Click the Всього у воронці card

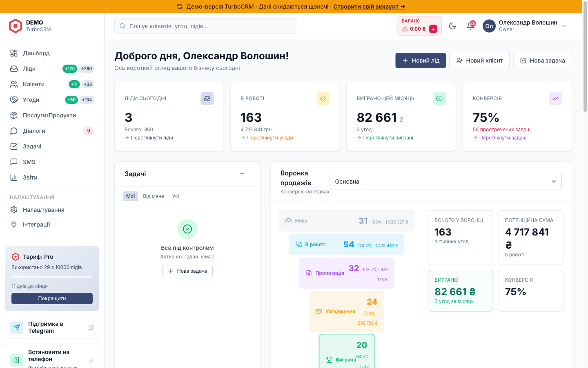click(x=460, y=238)
